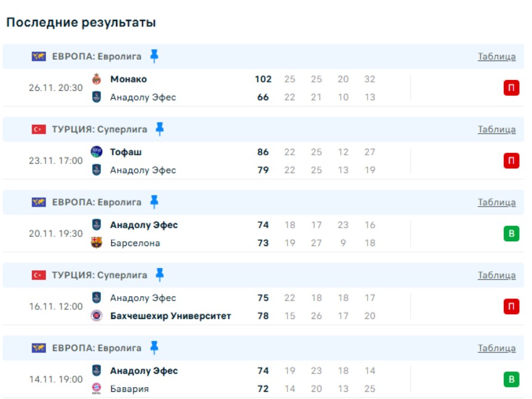Screen dimensions: 532x399
Task: Toggle the pin on the first Турция Суперлига header
Action: coord(160,129)
